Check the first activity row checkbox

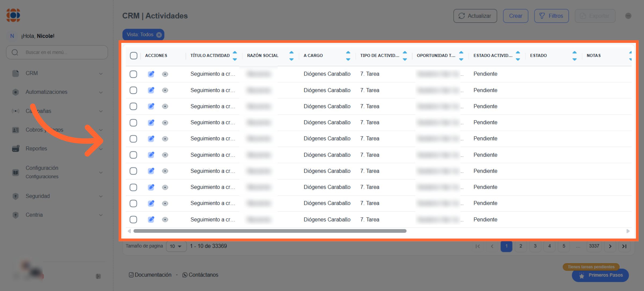pos(133,74)
